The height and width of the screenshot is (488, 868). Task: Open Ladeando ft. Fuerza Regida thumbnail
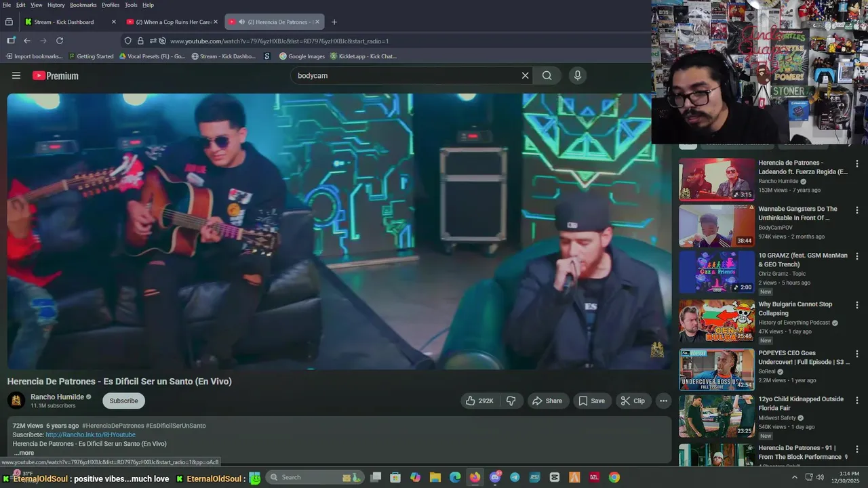pyautogui.click(x=717, y=180)
